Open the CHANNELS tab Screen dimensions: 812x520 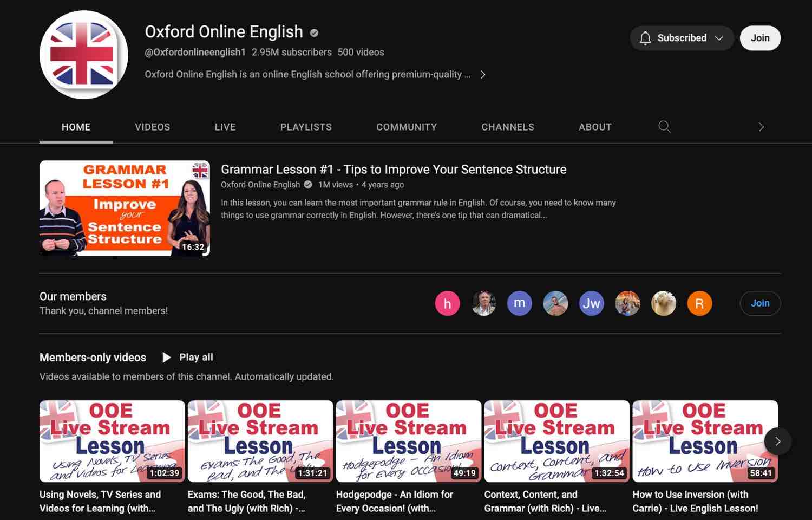pos(508,127)
